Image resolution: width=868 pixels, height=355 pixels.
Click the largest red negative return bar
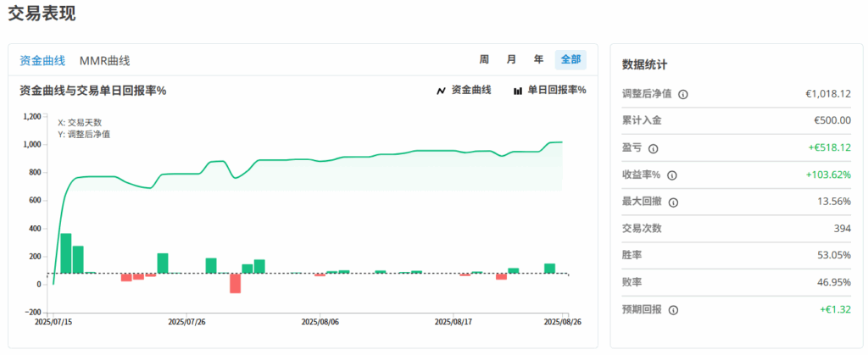tap(235, 283)
